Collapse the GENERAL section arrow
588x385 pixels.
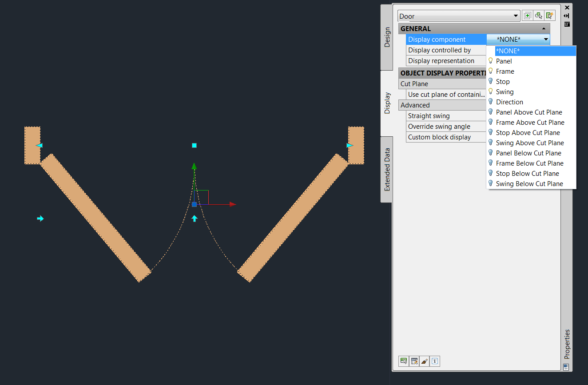[544, 29]
